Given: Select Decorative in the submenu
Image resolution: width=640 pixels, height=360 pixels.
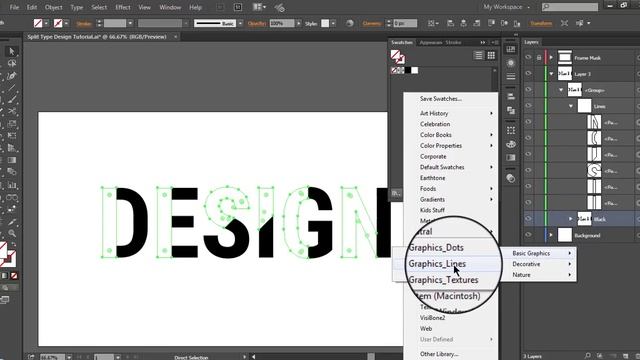Looking at the screenshot, I should [539, 264].
